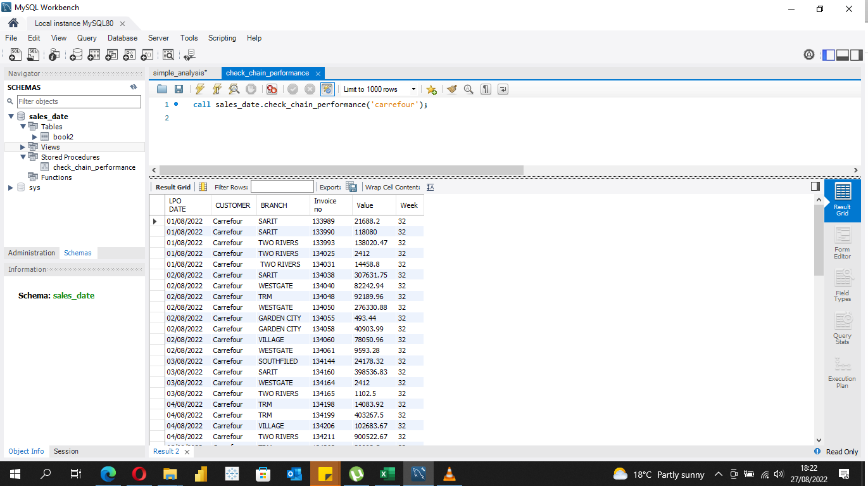Expand the sys schema node
This screenshot has height=486, width=868.
9,188
